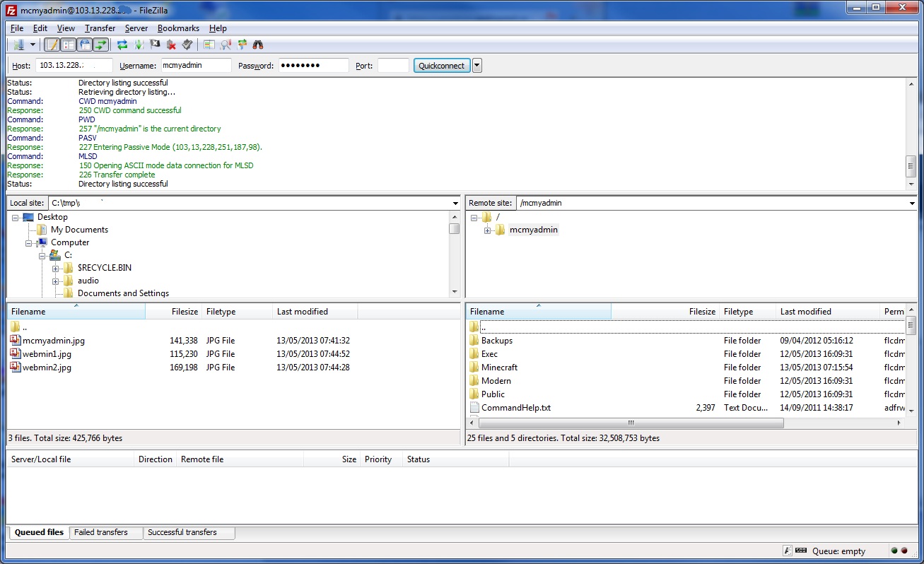Select the remote Modern folder

pyautogui.click(x=496, y=381)
